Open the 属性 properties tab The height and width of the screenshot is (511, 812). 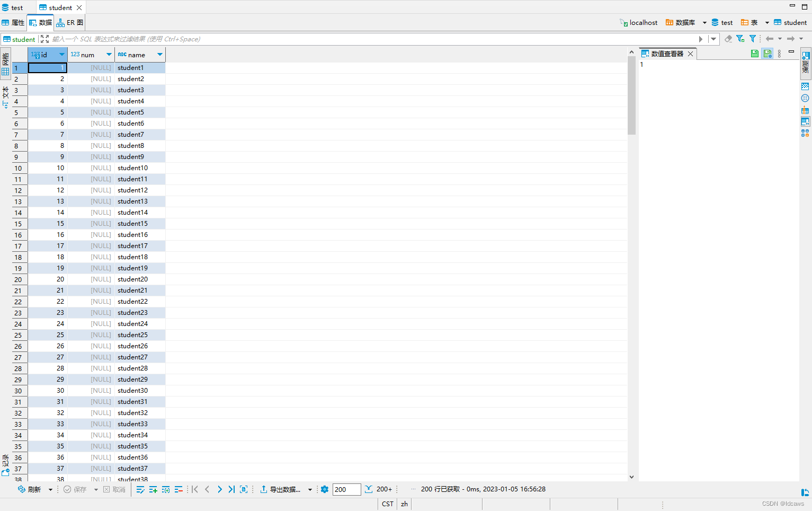13,23
